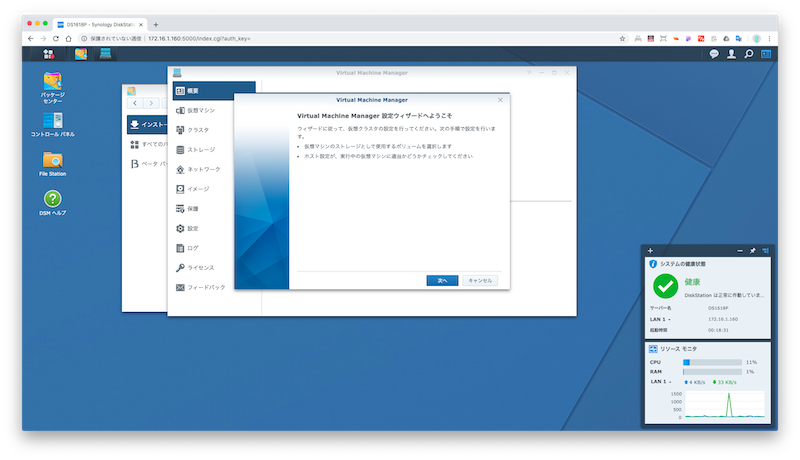Open DSM ヘルプ desktop icon
This screenshot has width=800, height=460.
tap(53, 203)
